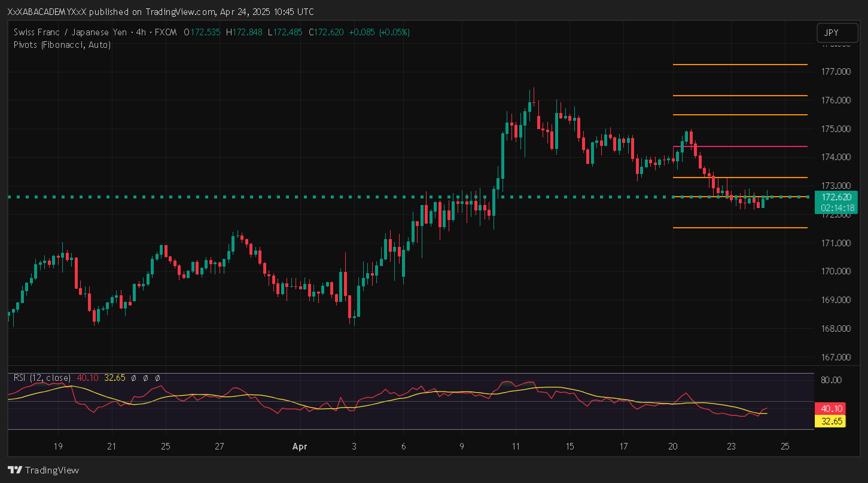This screenshot has width=868, height=483.
Task: Click the TradingView logo at bottom left
Action: click(x=43, y=470)
